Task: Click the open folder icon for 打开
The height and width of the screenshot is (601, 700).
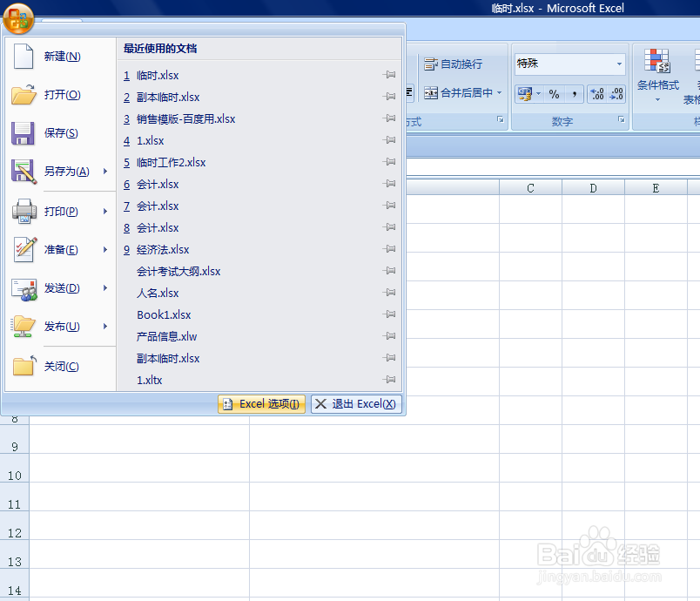Action: (24, 95)
